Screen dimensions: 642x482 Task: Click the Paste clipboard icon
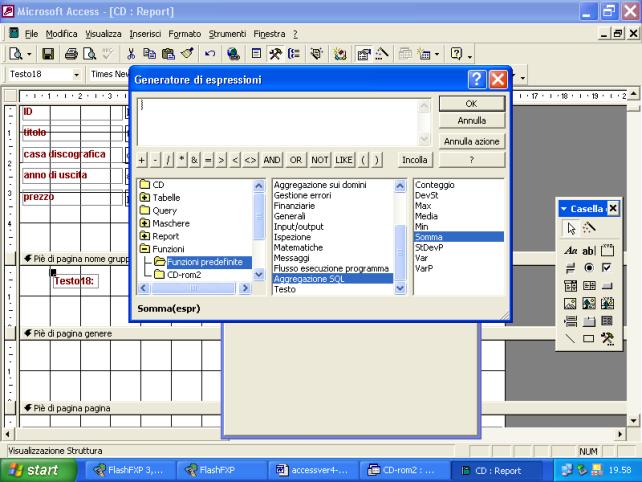click(168, 54)
